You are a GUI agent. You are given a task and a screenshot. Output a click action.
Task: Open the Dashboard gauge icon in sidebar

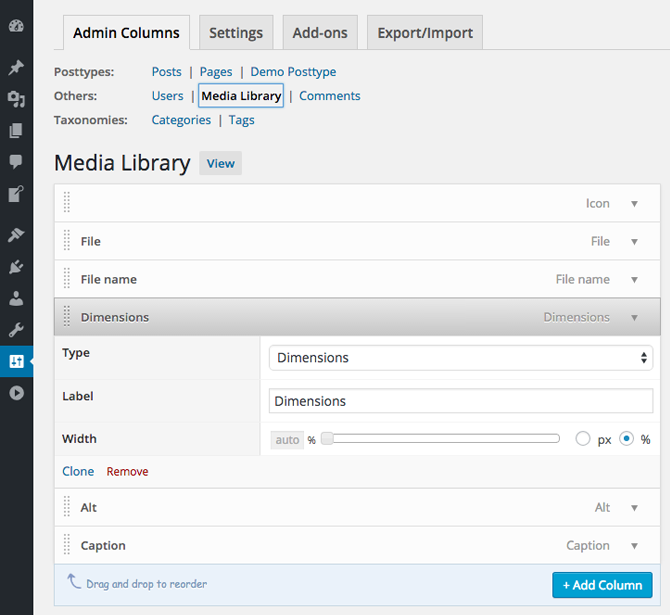[16, 26]
